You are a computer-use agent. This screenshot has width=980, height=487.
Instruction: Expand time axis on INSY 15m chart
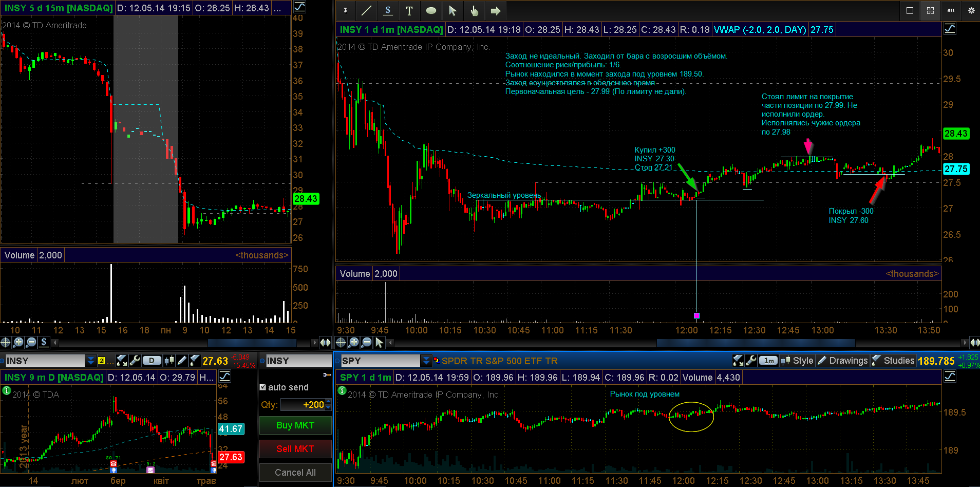coord(325,342)
